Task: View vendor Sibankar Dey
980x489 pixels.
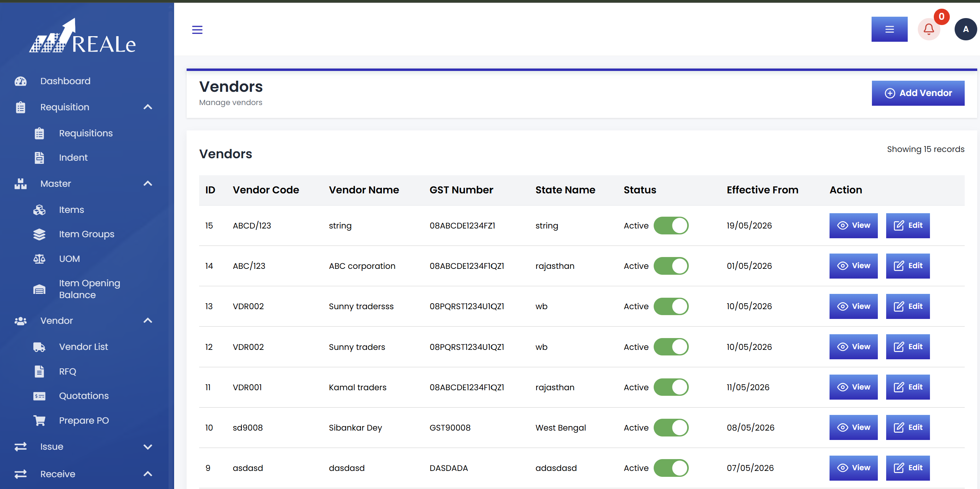Action: [x=853, y=428]
